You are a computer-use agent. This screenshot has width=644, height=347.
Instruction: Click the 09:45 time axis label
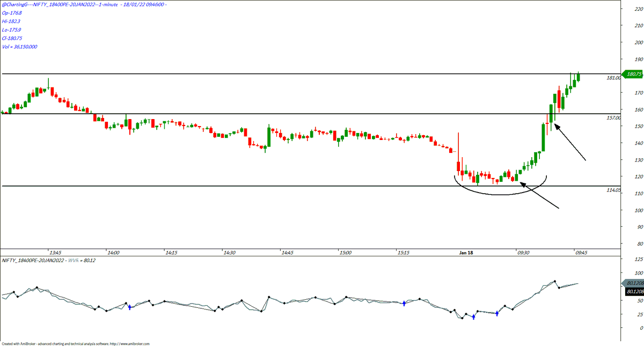pos(581,252)
